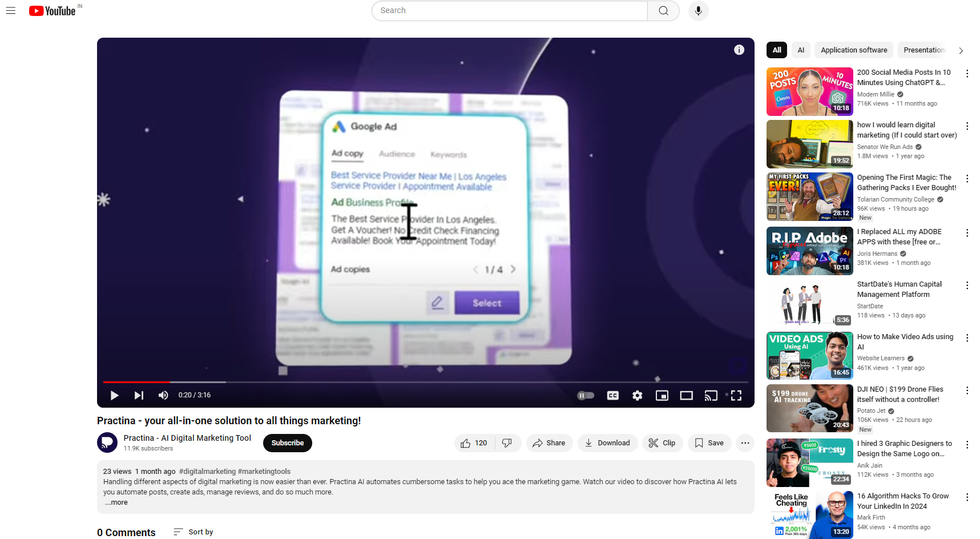This screenshot has height=539, width=980.
Task: Select the Presentations chip
Action: [923, 50]
